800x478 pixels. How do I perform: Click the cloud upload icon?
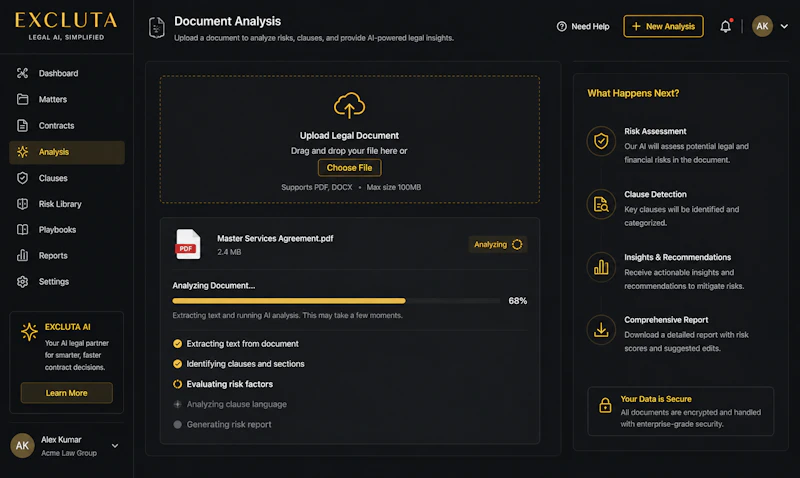coord(349,105)
